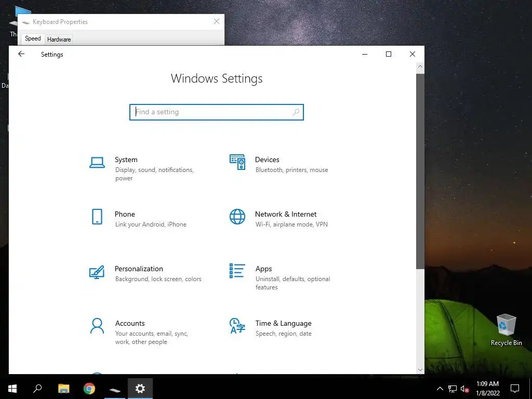Select the Settings gear in the taskbar
Image resolution: width=532 pixels, height=399 pixels.
[x=140, y=389]
